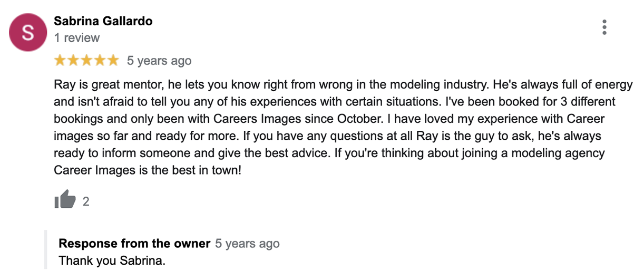644x280 pixels.
Task: Open the three-dot review options menu
Action: 604,27
